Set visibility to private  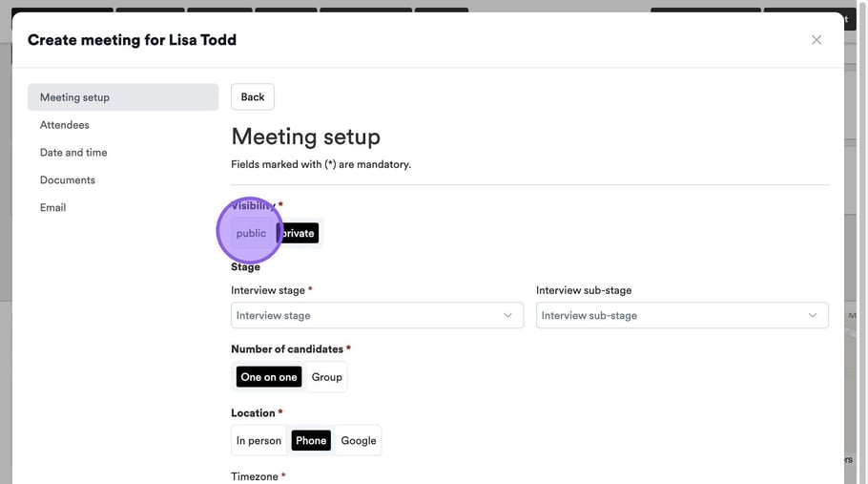[x=299, y=233]
